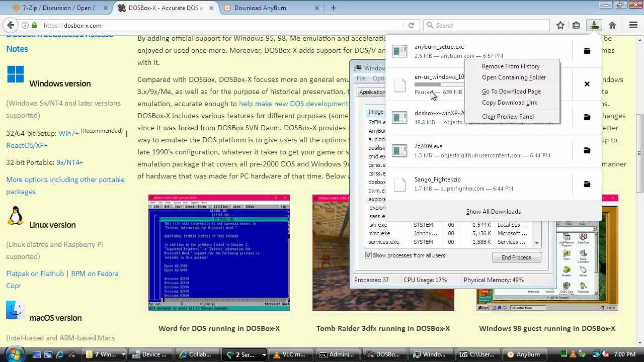Open the Win7+ setup download link

[69, 133]
